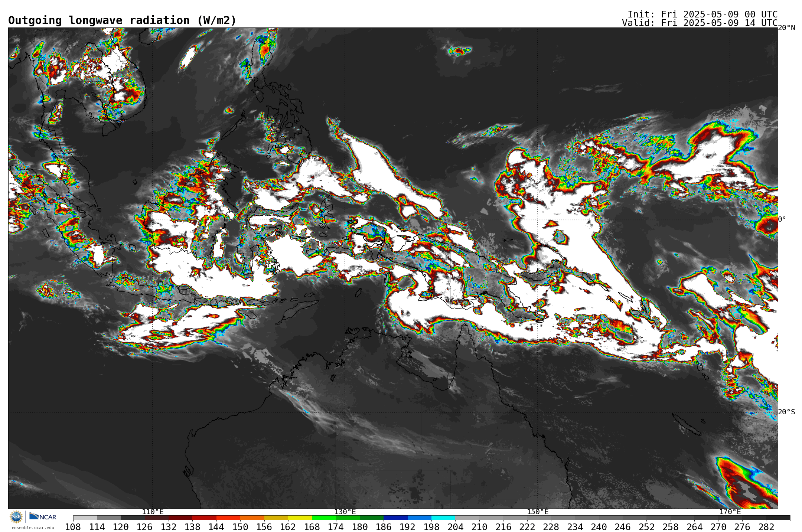Click the colorbar value 264
The image size is (802, 532).
694,527
